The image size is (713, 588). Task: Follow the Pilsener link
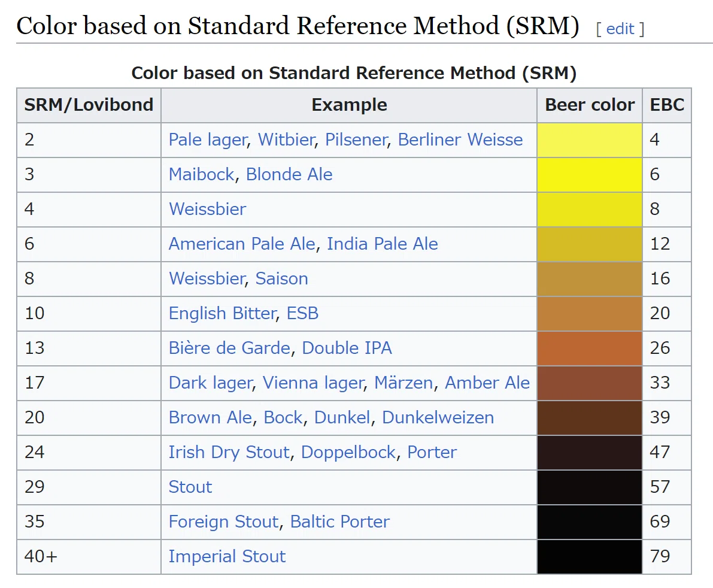point(357,140)
